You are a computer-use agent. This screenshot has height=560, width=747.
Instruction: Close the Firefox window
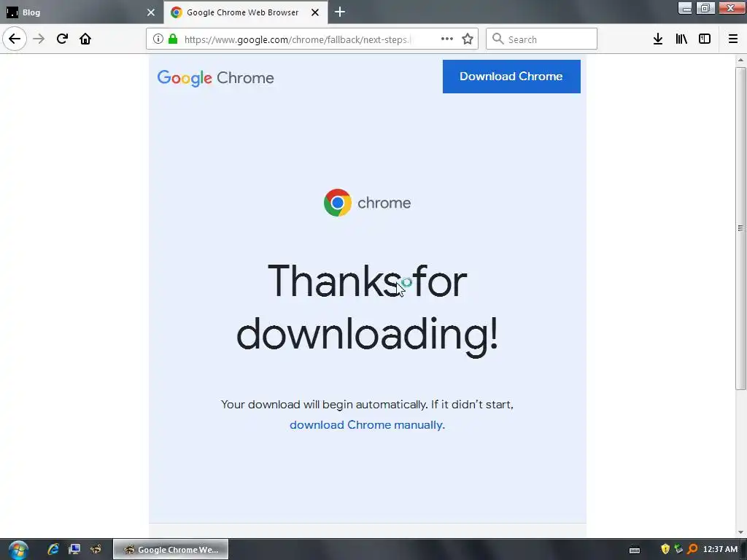pos(731,8)
